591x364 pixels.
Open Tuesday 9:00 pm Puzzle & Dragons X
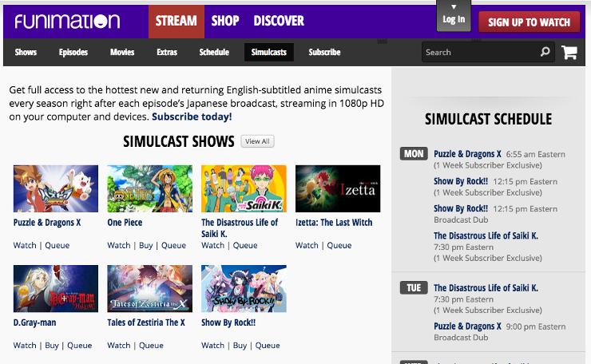point(467,326)
